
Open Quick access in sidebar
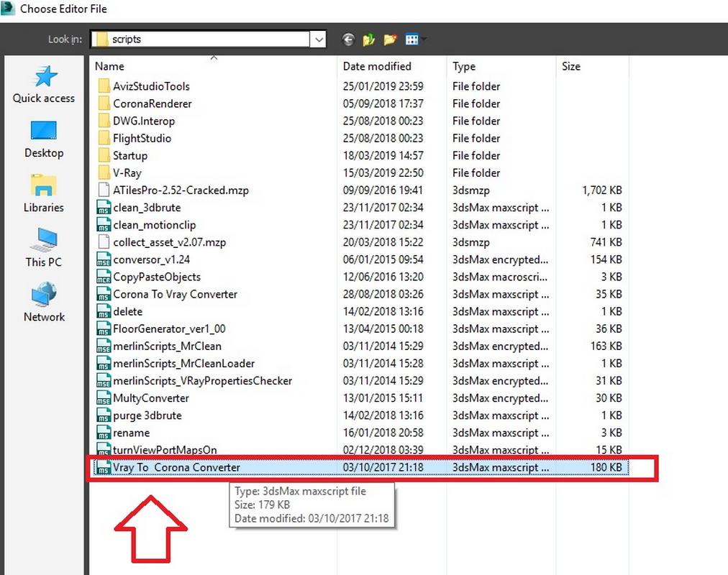(x=44, y=85)
